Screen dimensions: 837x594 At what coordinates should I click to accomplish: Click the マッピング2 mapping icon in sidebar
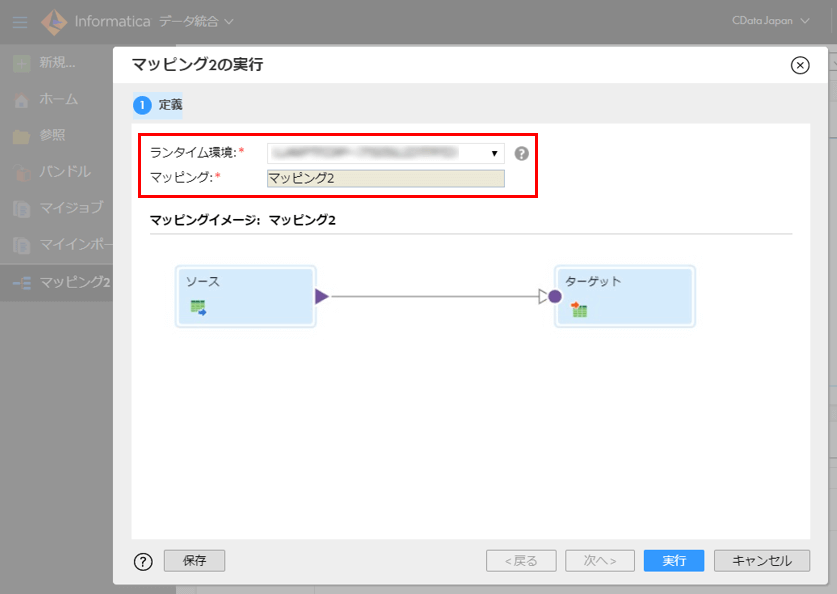[x=22, y=283]
